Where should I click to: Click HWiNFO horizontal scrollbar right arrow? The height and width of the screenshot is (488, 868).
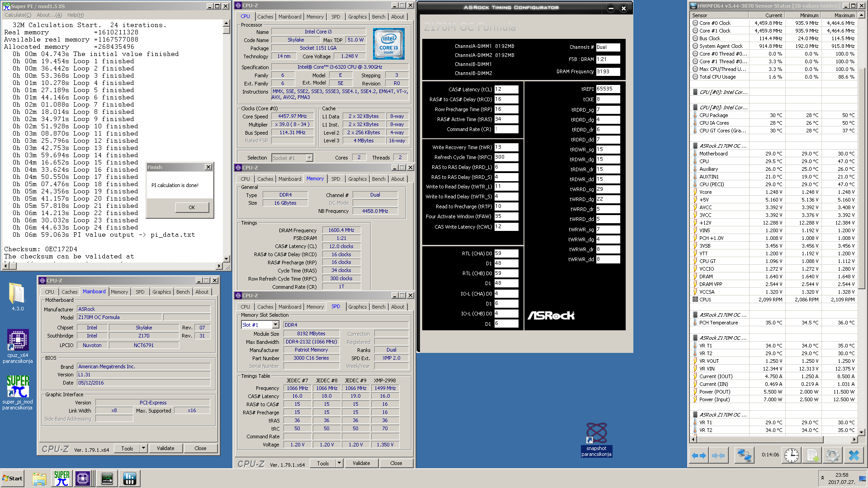point(854,439)
